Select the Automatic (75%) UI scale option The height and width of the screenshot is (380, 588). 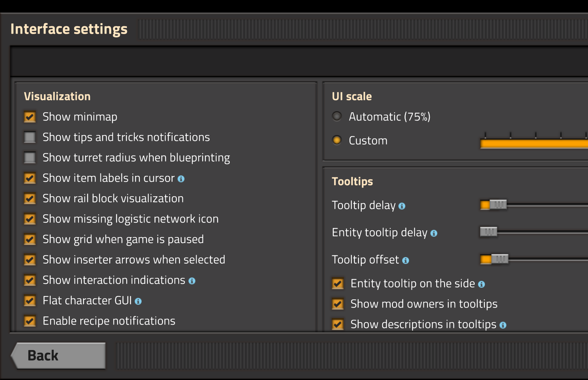coord(337,116)
